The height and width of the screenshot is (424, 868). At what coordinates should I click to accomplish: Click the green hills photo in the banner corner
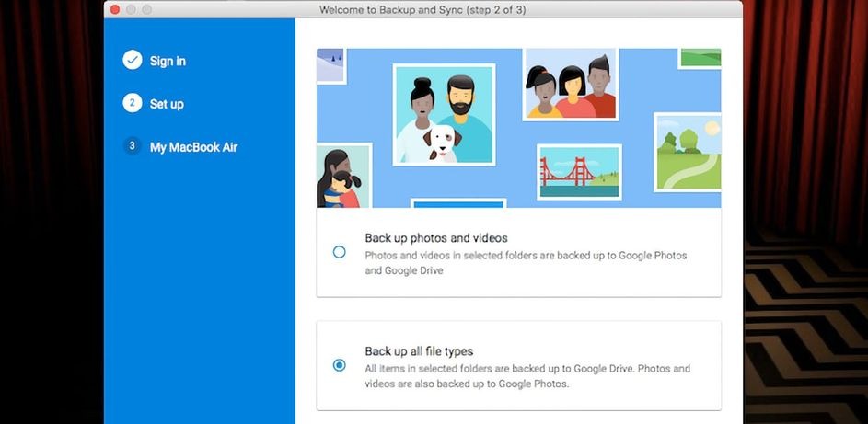700,58
